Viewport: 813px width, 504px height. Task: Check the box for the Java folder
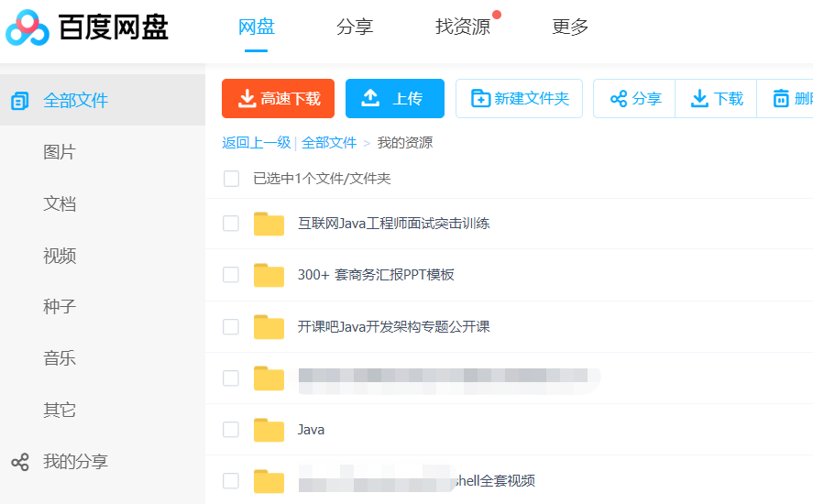pyautogui.click(x=231, y=430)
